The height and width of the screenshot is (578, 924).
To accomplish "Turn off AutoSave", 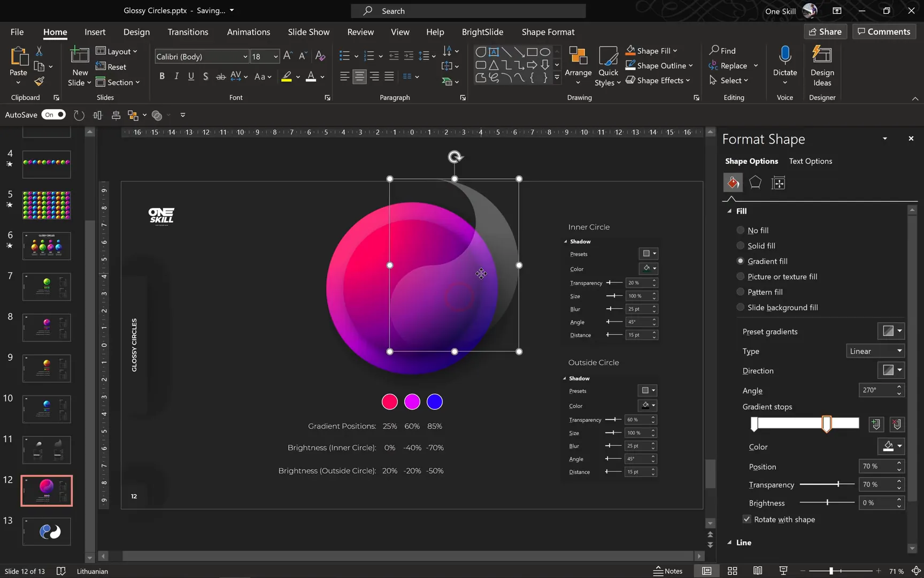I will (x=53, y=115).
